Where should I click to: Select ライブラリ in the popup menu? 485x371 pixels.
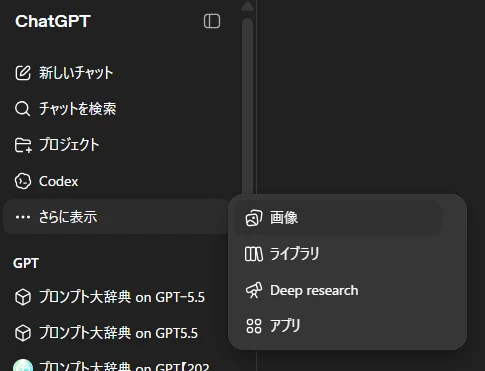(x=338, y=254)
